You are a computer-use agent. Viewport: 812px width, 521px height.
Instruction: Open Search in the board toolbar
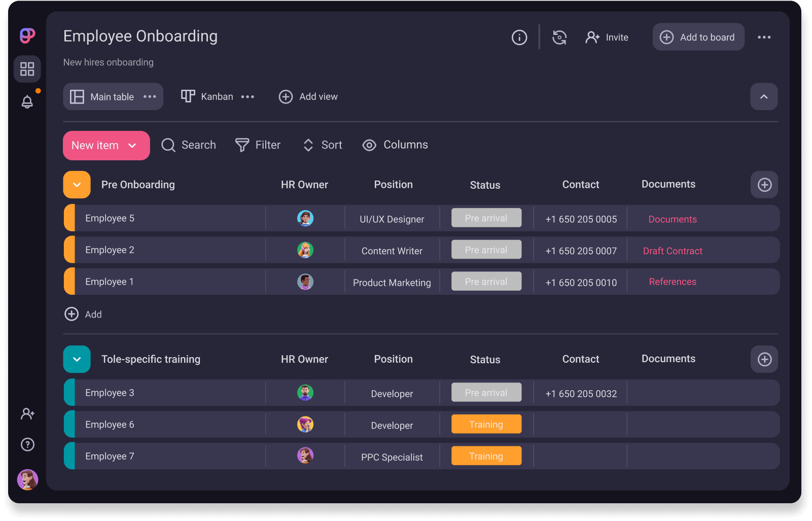click(189, 145)
